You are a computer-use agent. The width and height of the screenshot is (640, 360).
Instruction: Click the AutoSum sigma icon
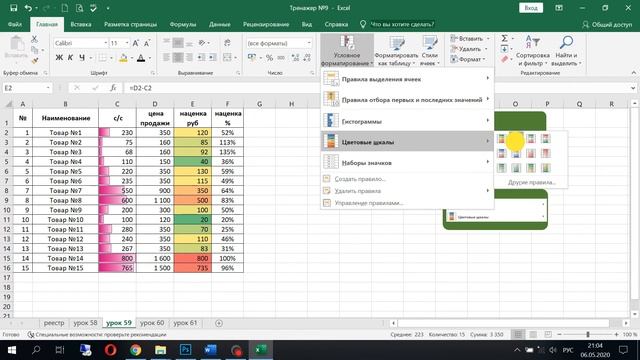(x=504, y=38)
